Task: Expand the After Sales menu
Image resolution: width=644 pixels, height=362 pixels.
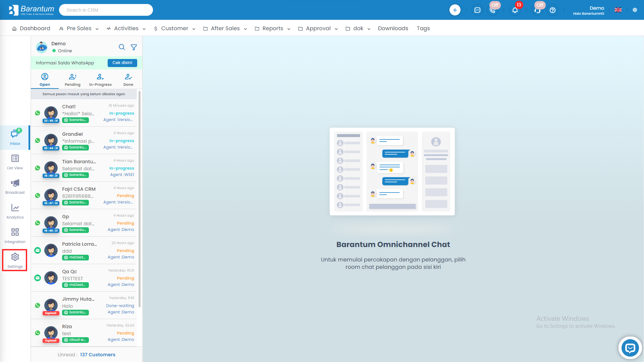Action: click(225, 28)
